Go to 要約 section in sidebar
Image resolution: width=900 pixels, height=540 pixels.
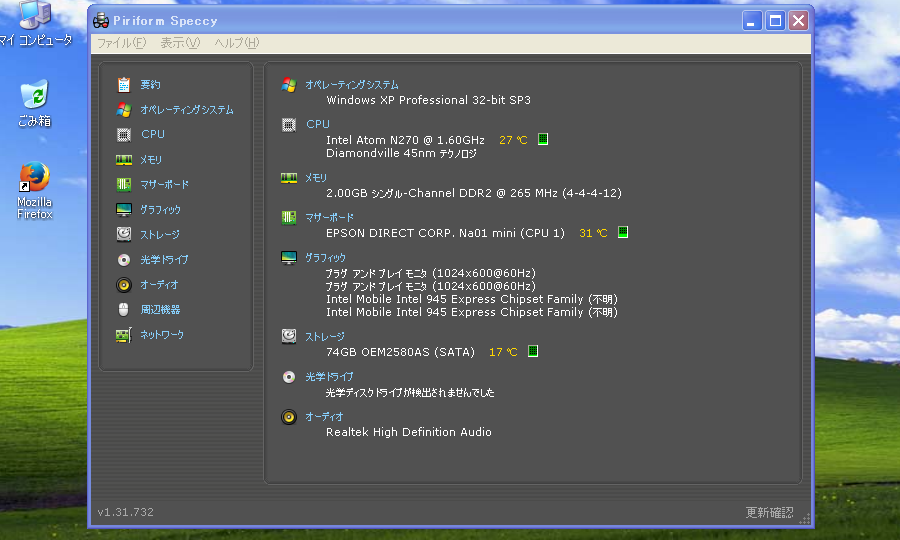150,84
